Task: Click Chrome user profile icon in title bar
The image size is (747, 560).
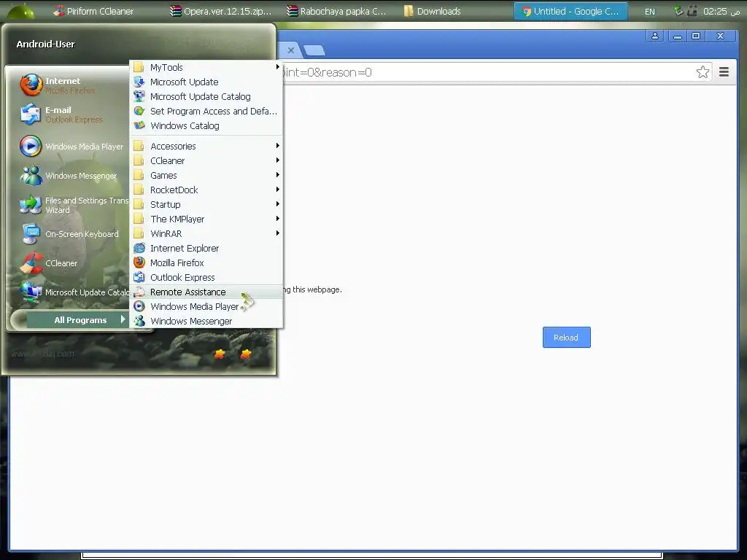Action: [x=655, y=36]
